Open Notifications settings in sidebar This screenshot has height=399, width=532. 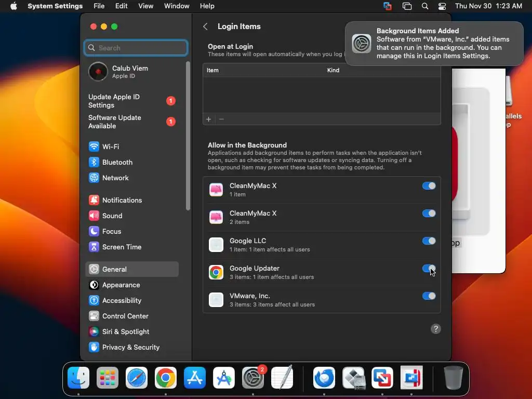point(131,200)
